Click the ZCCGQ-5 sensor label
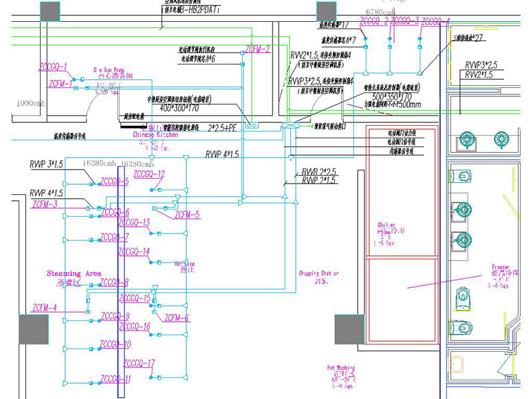Viewport: 532px width, 399px height. click(x=114, y=182)
